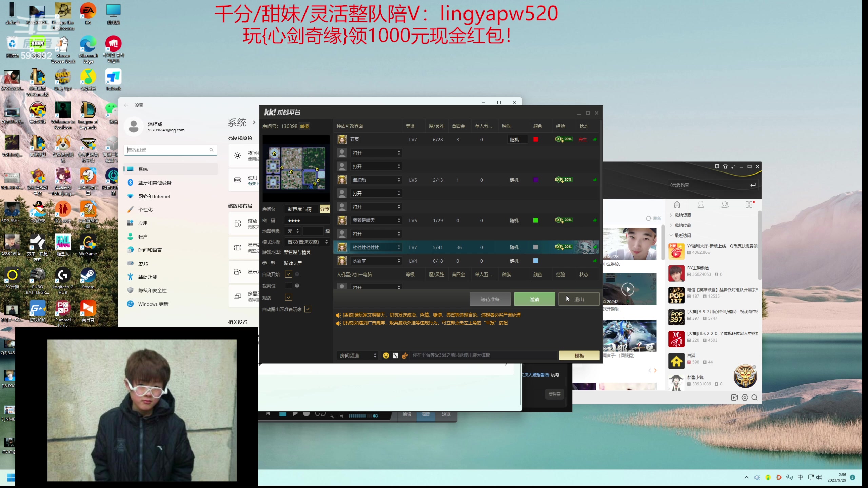This screenshot has width=868, height=488.
Task: Toggle the 裁判位 checkbox
Action: (289, 286)
